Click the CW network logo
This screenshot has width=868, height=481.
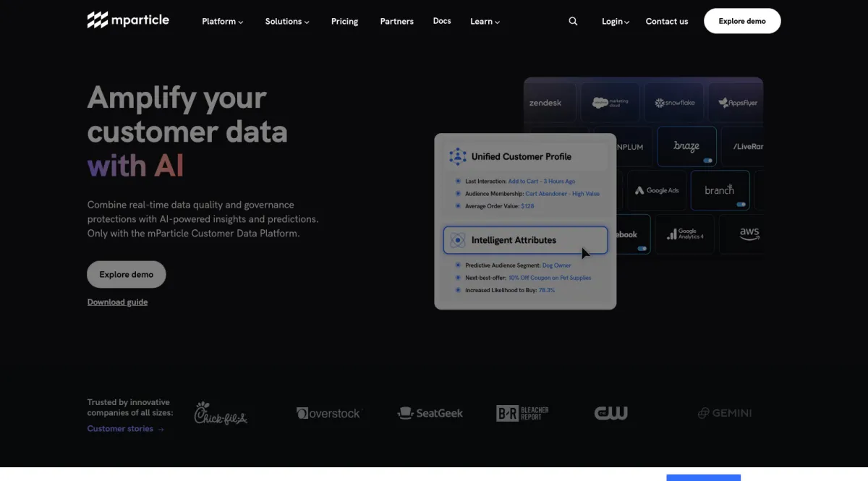pyautogui.click(x=611, y=413)
